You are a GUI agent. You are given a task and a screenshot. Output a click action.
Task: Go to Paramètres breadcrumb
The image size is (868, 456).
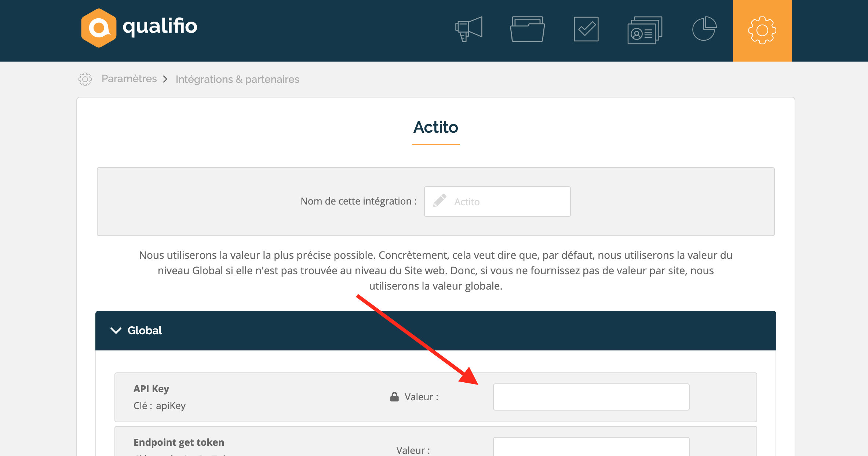129,79
